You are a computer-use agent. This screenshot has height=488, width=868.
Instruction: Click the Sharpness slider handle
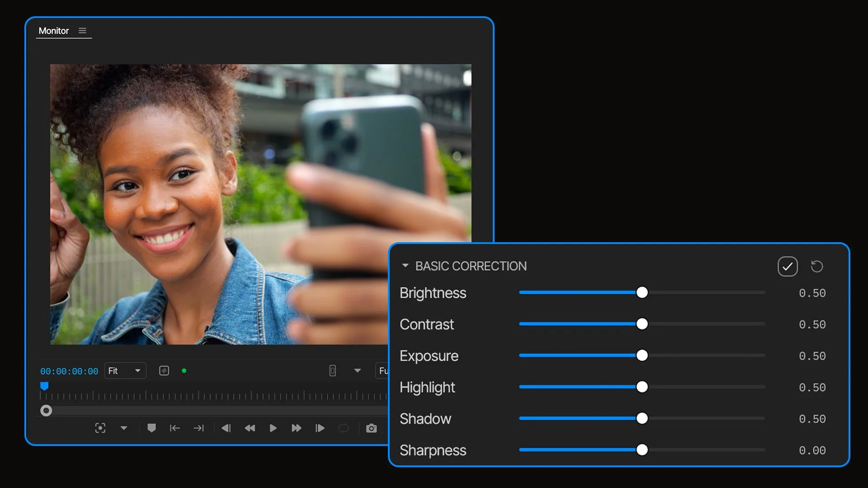click(642, 450)
